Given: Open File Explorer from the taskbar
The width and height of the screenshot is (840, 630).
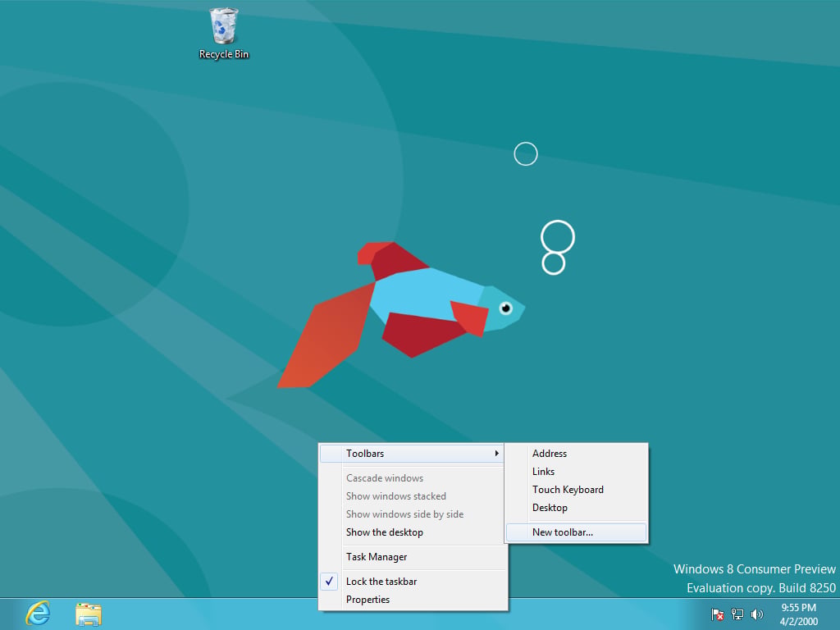Looking at the screenshot, I should pos(89,614).
